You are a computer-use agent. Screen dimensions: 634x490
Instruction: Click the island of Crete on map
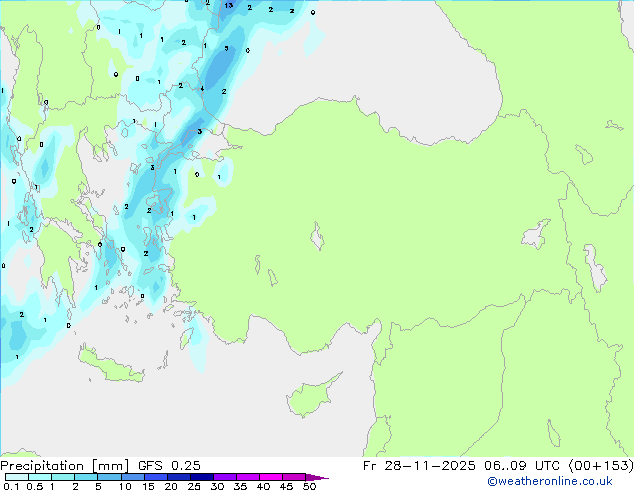(x=112, y=365)
